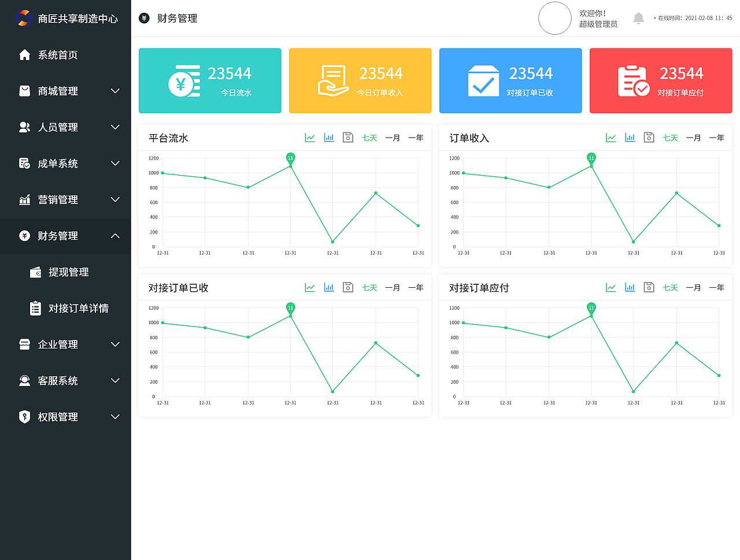Collapse the 财务管理 chevron
The height and width of the screenshot is (560, 740).
115,236
